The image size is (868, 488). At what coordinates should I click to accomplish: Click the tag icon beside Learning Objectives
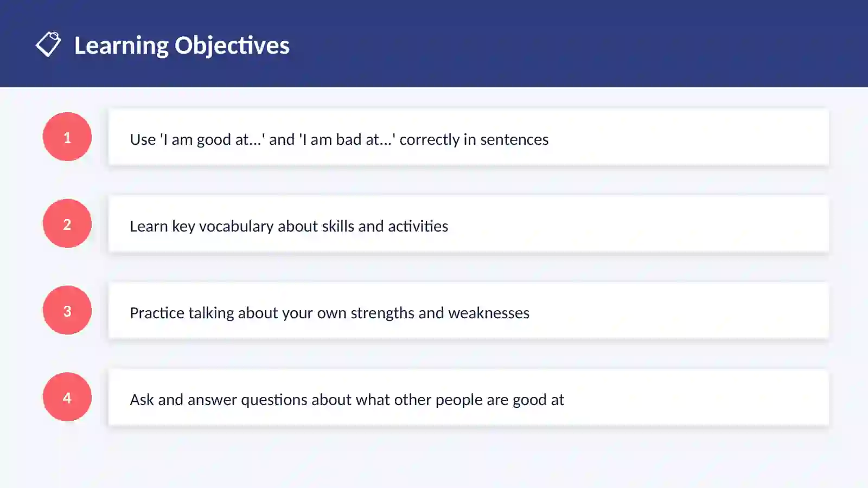coord(48,44)
